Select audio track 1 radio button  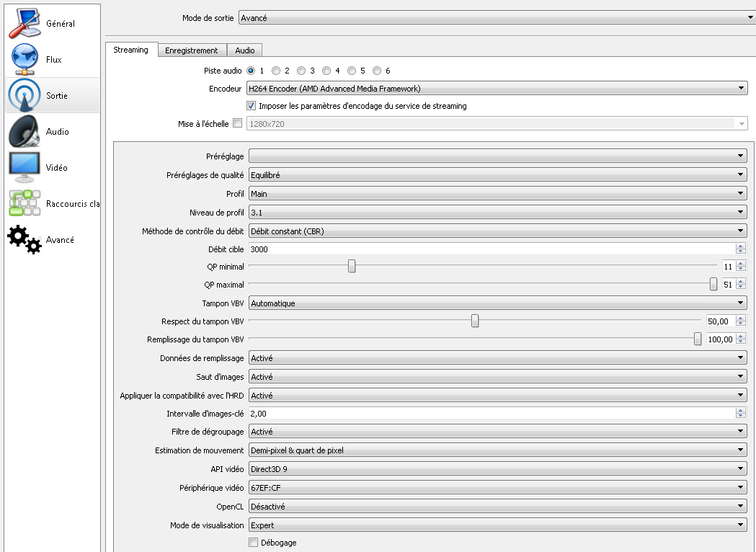(251, 71)
